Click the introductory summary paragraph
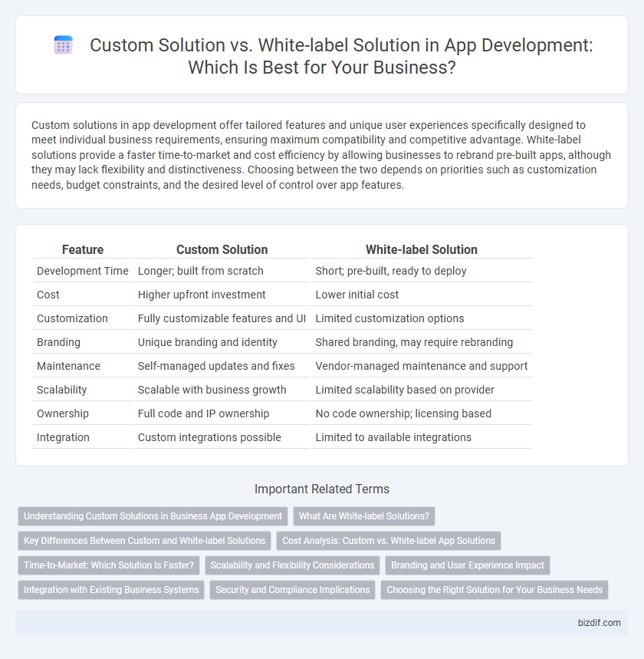This screenshot has height=659, width=644. [321, 155]
